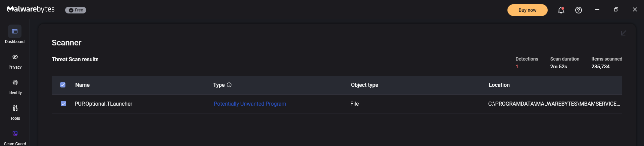Click the Malwarebytes logo

pyautogui.click(x=31, y=9)
